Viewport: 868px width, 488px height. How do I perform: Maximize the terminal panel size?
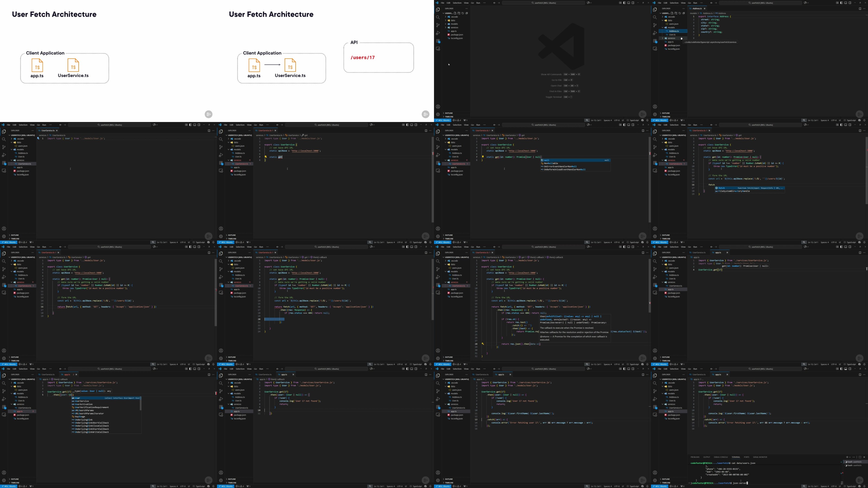(860, 457)
